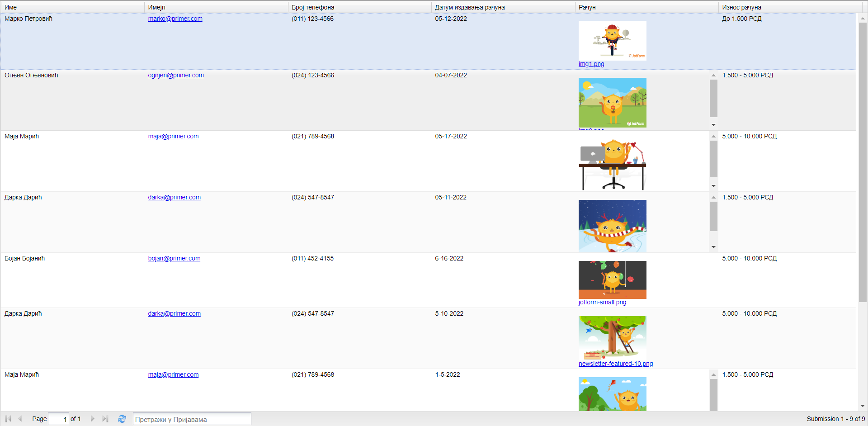868x426 pixels.
Task: Click the date 6-16-2022
Action: (x=449, y=258)
